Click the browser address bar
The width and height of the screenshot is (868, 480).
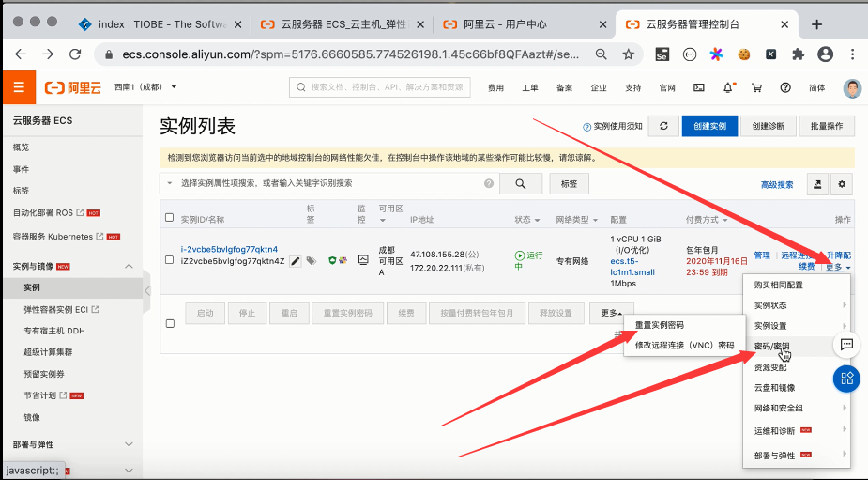(x=349, y=54)
